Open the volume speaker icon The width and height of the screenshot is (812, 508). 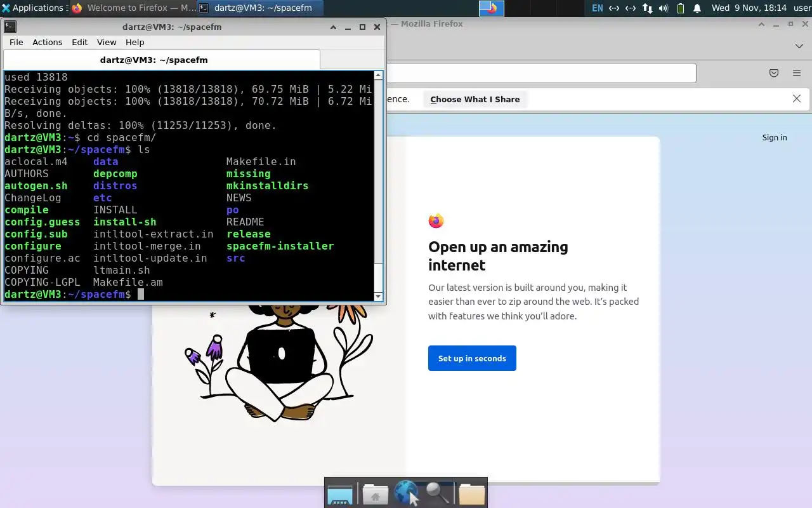pyautogui.click(x=664, y=8)
